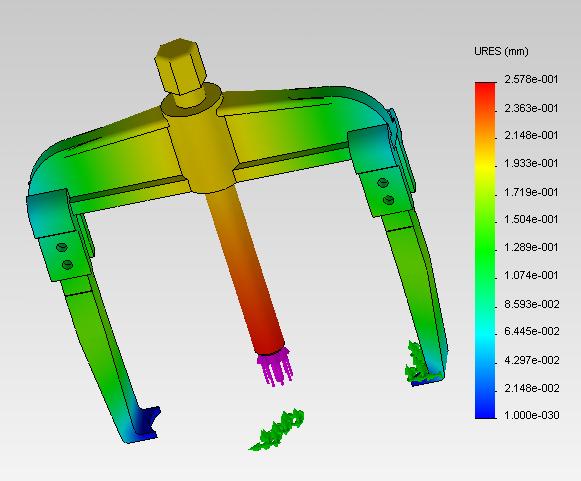Select the 1.000e-030 minimum legend value

click(532, 415)
